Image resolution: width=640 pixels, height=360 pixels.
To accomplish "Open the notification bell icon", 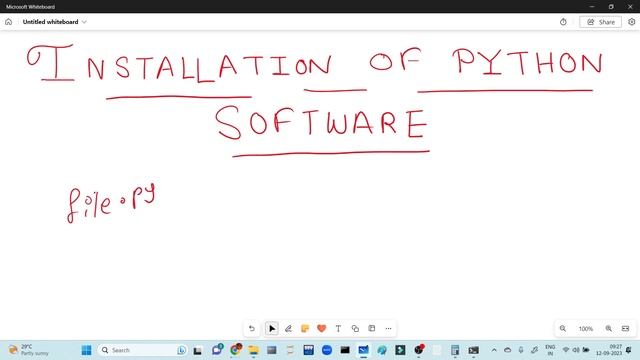I will pos(629,350).
